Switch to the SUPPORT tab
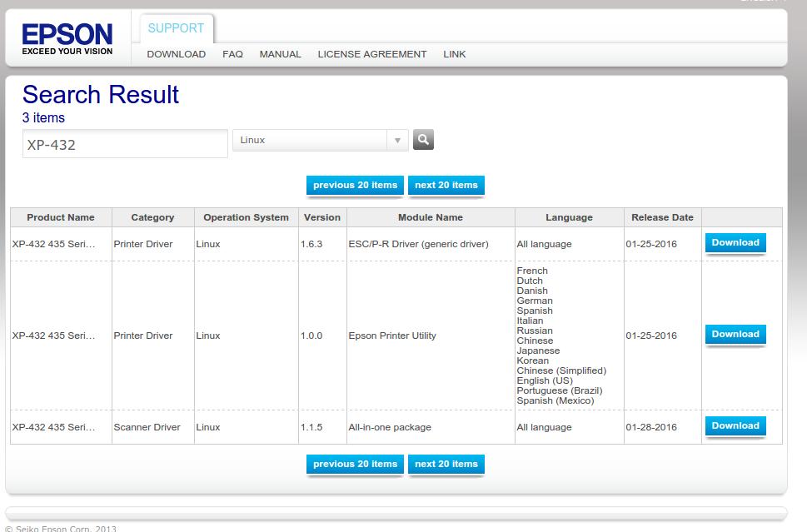The image size is (807, 532). click(176, 28)
